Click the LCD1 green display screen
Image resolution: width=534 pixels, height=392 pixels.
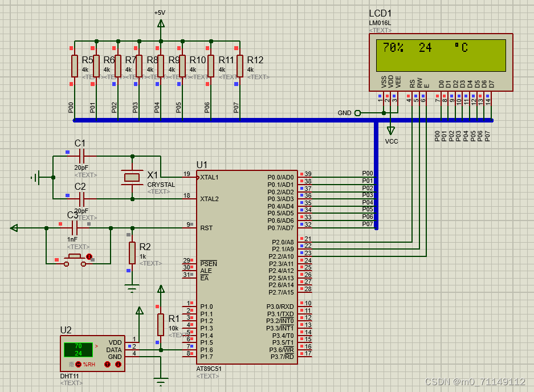click(x=441, y=55)
